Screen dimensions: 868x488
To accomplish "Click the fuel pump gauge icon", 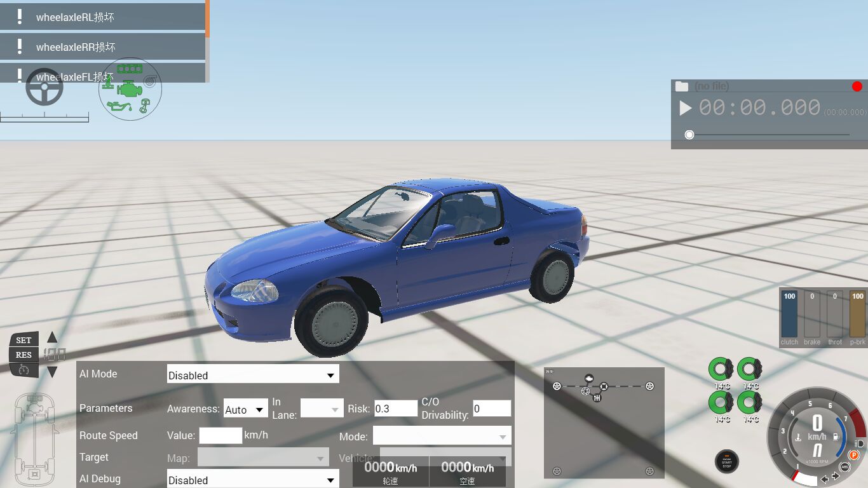I will click(836, 437).
